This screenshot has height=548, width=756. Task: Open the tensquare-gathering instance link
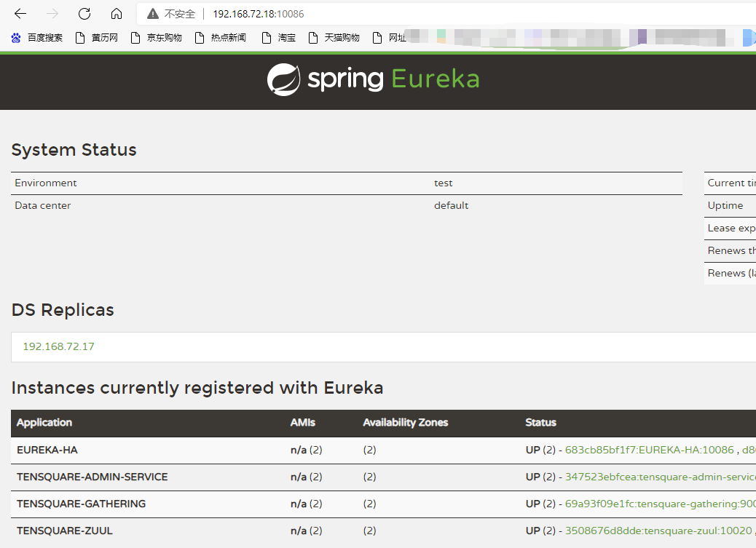tap(659, 504)
